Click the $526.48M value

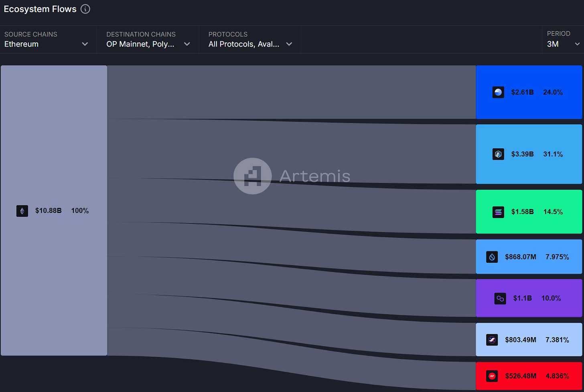point(521,376)
